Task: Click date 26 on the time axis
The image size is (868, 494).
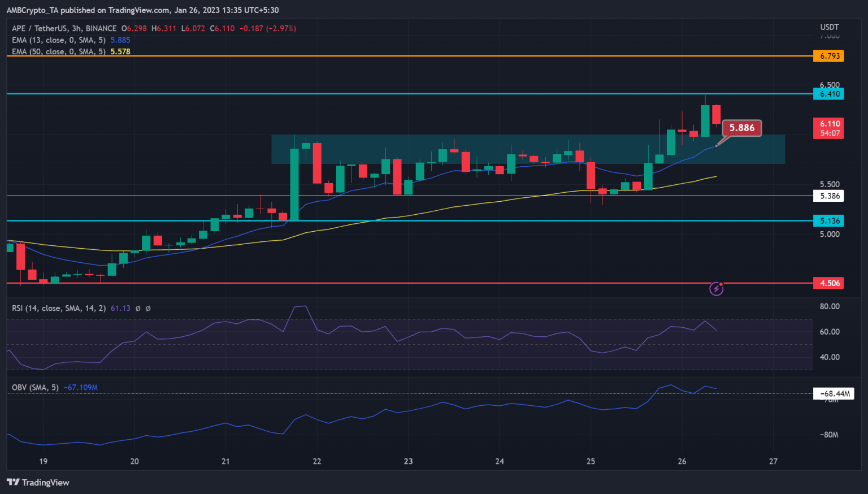Action: pos(682,461)
